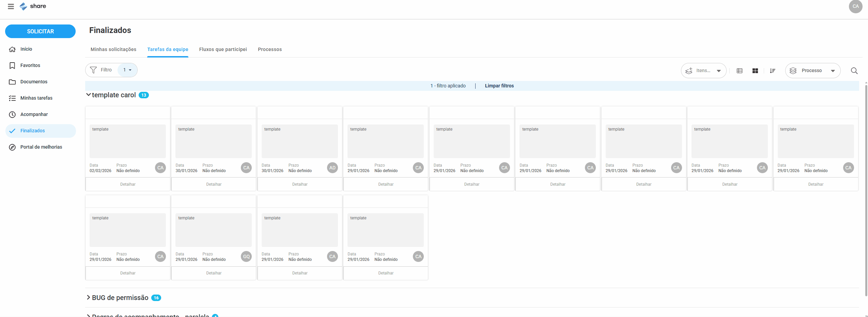
Task: Click Limpar filtros link
Action: 499,86
